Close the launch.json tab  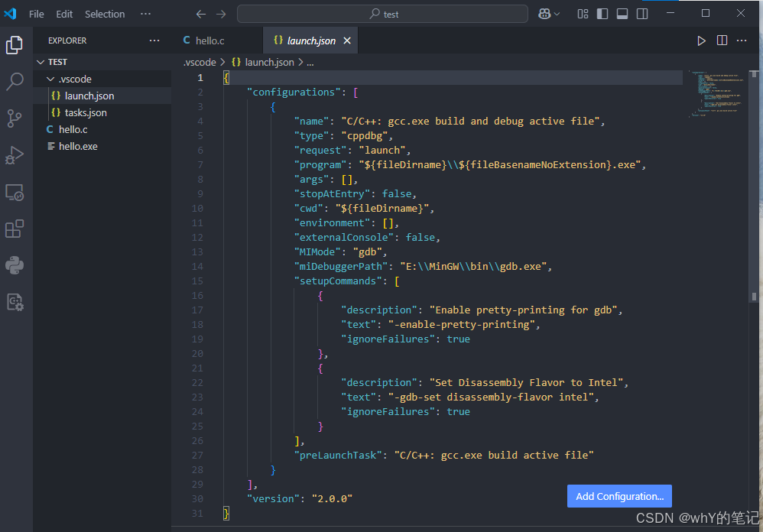coord(347,41)
